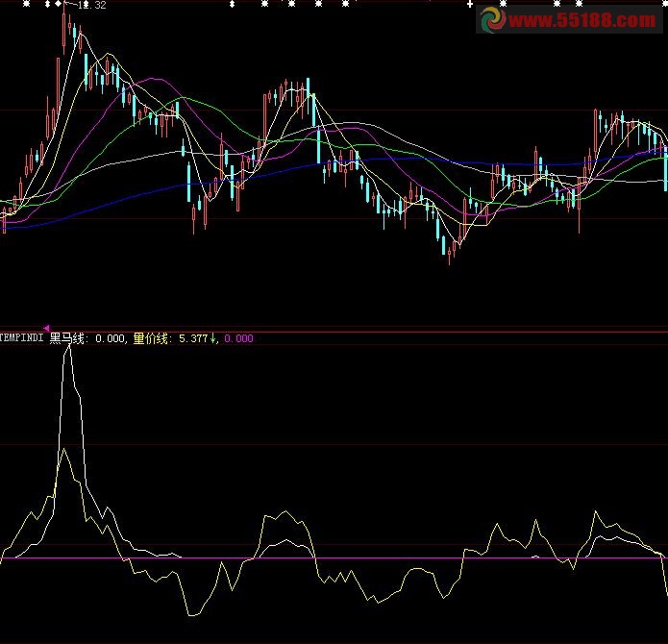
Task: Click the up-down arrow marker left of the diamond
Action: point(45,5)
